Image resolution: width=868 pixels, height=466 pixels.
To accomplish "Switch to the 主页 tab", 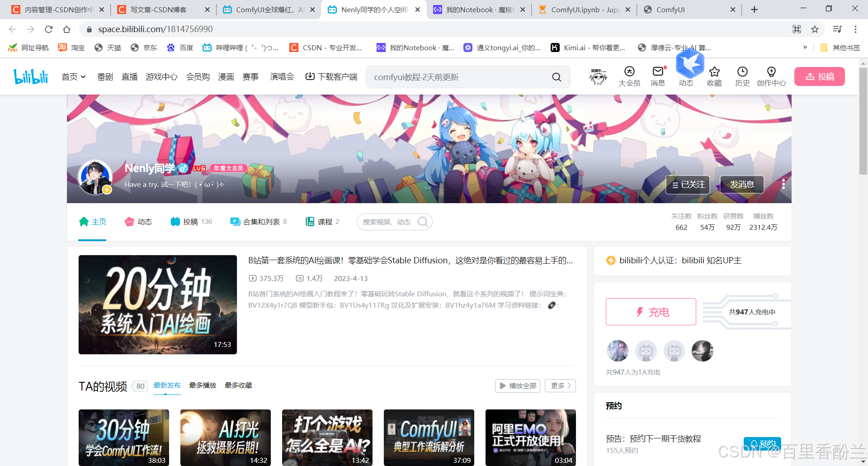I will [93, 222].
